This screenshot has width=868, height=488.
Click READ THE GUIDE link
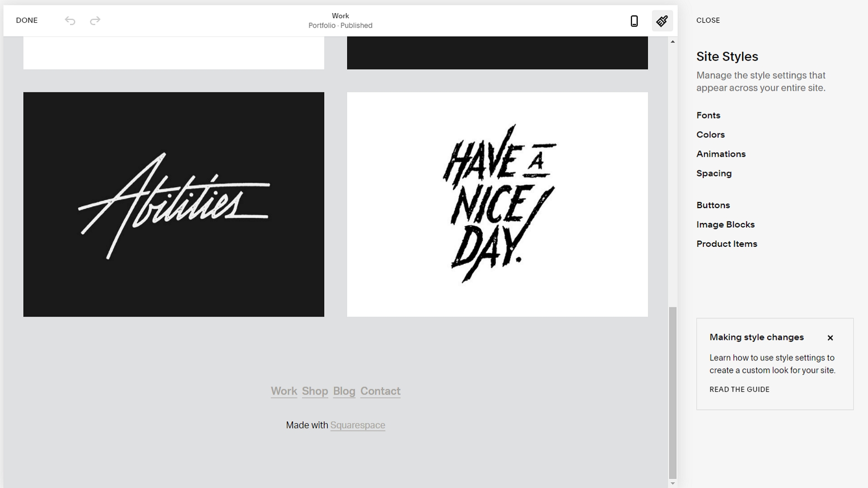(739, 389)
